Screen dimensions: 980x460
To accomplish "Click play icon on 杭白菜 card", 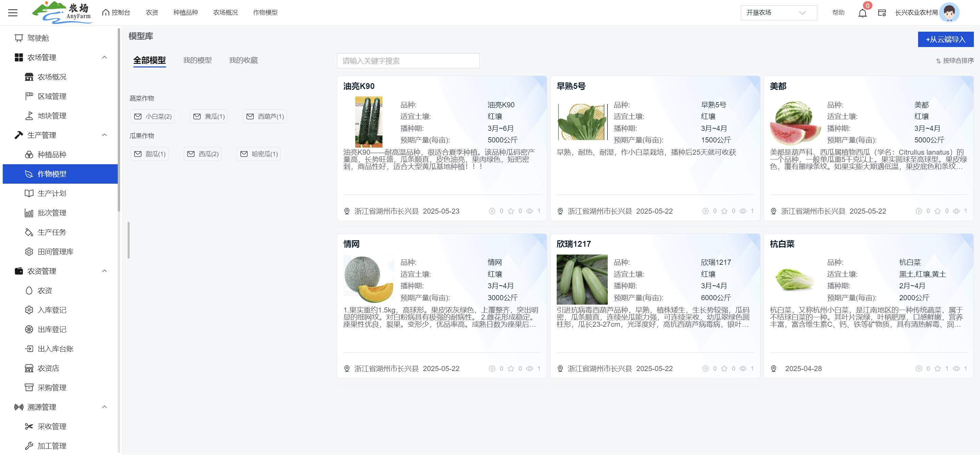I will click(918, 369).
